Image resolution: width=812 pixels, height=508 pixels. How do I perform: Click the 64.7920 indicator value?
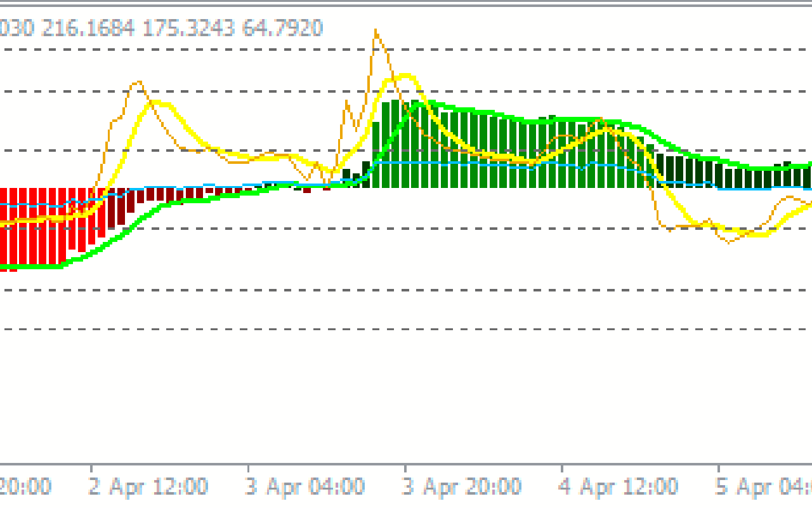(283, 28)
